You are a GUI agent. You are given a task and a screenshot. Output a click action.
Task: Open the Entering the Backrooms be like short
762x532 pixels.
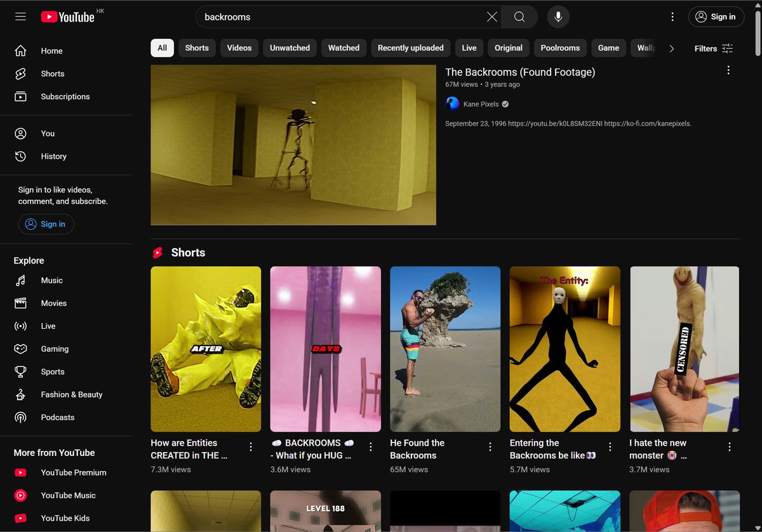(x=565, y=349)
